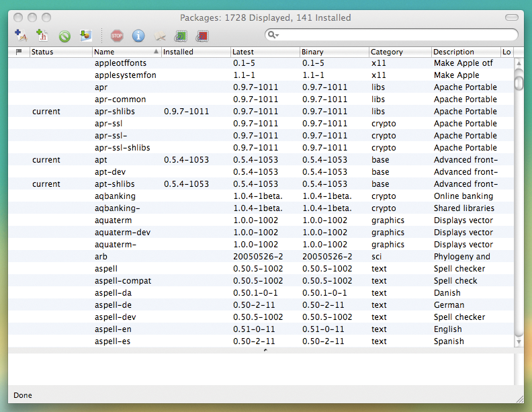This screenshot has height=412, width=532.
Task: Open the search magnifier dropdown menu
Action: tap(273, 35)
